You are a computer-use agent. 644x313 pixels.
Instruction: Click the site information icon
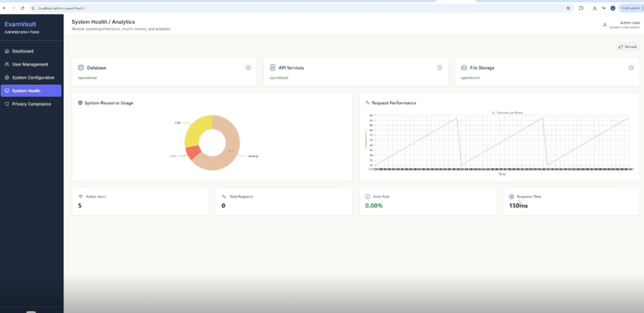click(33, 8)
